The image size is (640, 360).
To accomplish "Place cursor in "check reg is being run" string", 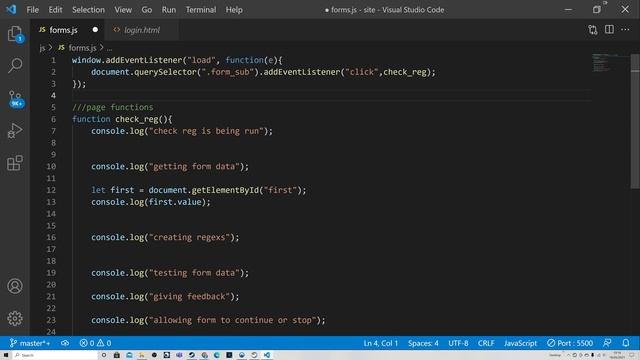I will 206,131.
